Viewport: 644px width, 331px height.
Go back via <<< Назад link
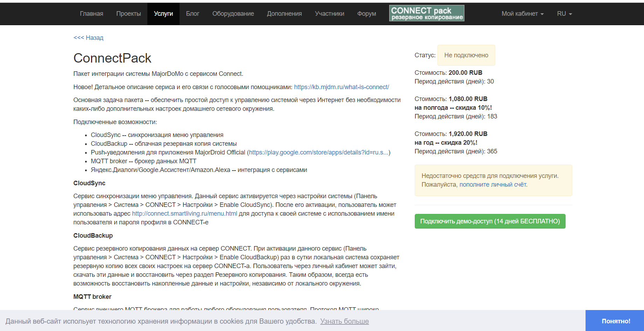coord(88,38)
